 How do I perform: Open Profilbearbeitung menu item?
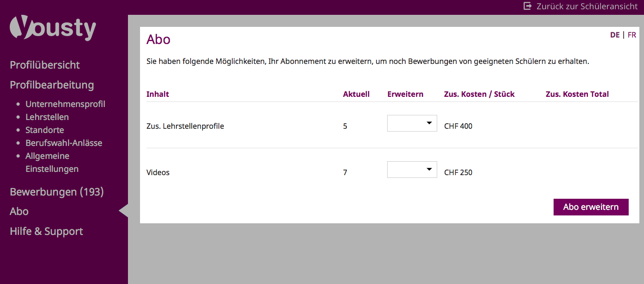[x=52, y=85]
